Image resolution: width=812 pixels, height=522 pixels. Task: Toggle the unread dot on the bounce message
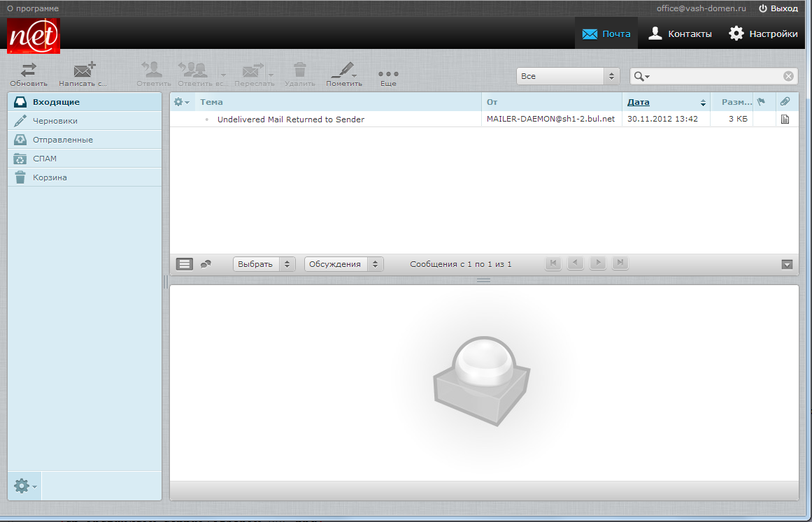pyautogui.click(x=206, y=119)
